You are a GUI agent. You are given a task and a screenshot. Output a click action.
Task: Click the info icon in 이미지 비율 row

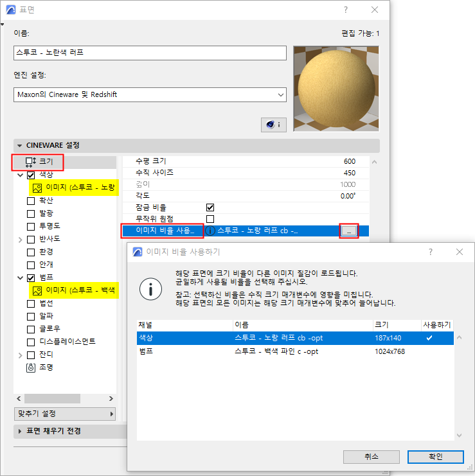point(210,231)
